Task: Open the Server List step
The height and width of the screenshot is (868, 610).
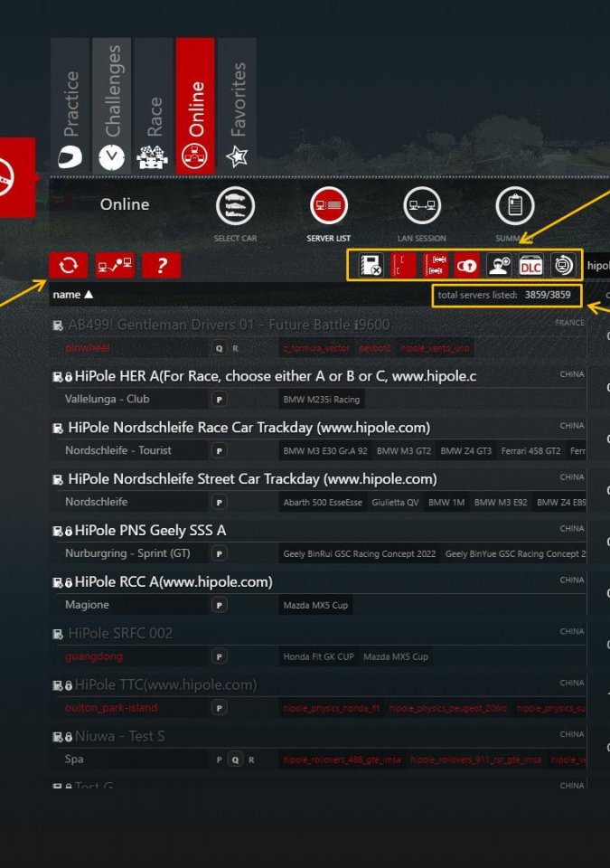Action: point(329,206)
